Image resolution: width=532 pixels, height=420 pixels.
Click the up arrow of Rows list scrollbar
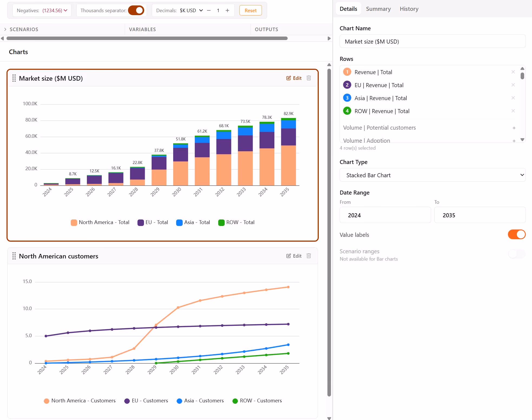click(522, 68)
